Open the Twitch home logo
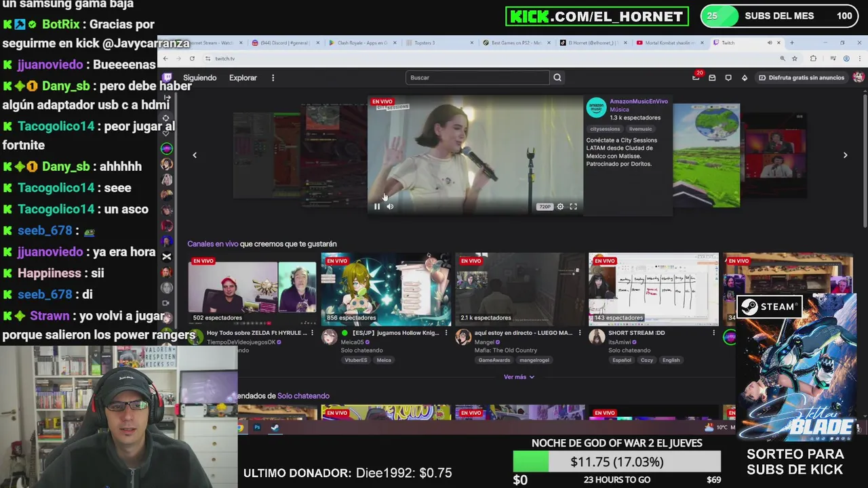868x488 pixels. point(167,77)
